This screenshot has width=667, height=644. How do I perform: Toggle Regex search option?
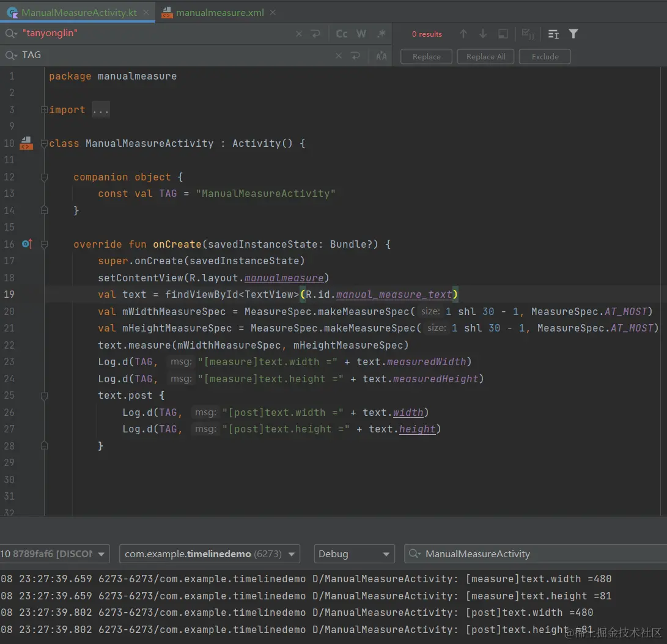(381, 34)
